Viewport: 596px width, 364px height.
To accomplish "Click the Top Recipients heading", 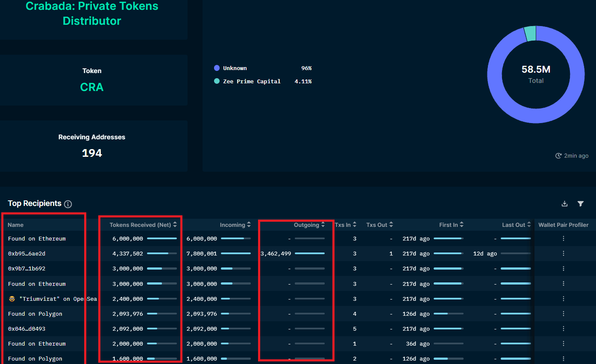I will [35, 203].
